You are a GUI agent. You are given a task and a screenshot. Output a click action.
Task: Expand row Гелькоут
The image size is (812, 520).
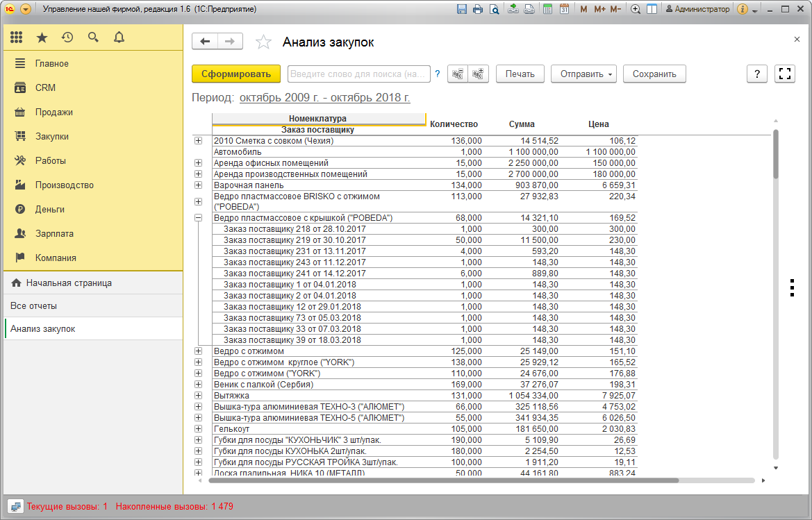tap(199, 429)
